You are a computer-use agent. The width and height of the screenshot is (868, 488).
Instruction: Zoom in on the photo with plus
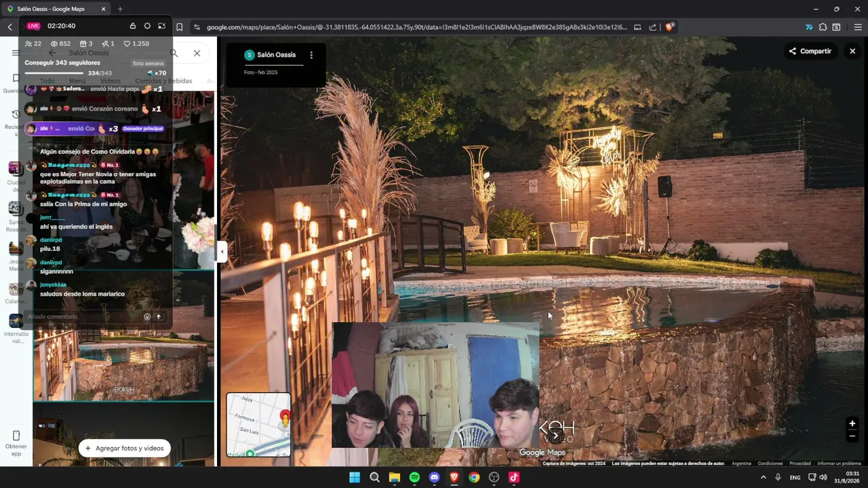[x=852, y=424]
